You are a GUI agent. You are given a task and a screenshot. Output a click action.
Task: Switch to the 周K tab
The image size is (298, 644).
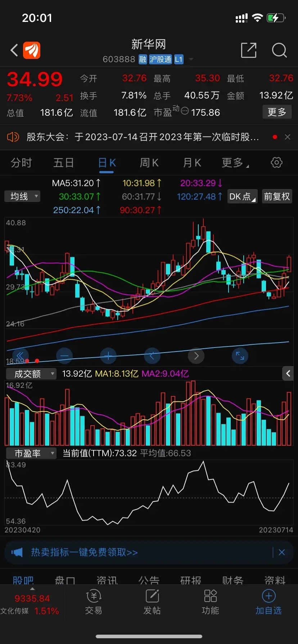click(149, 163)
